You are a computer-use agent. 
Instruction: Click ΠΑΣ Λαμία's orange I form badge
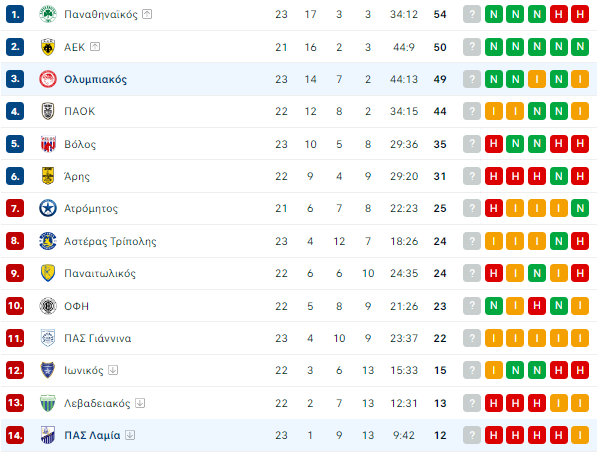point(580,435)
